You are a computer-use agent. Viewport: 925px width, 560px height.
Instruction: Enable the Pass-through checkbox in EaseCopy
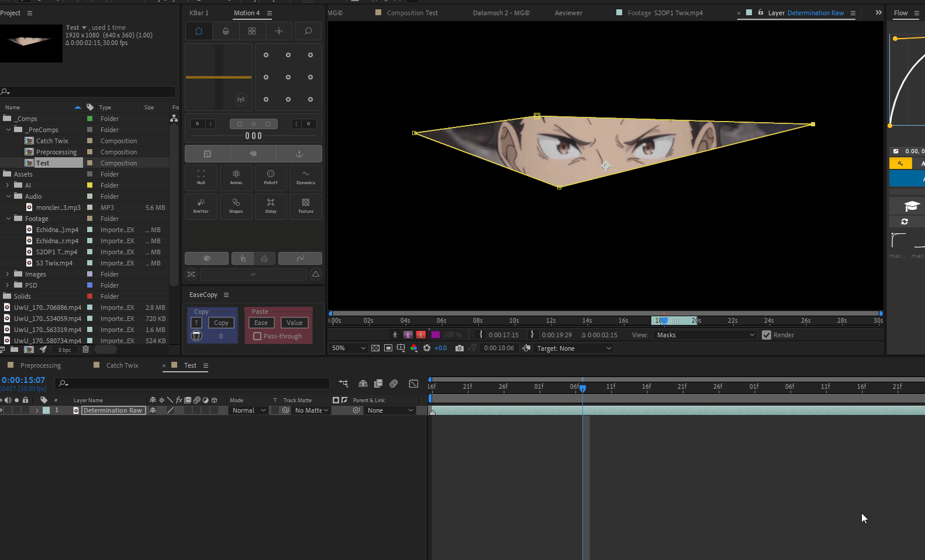click(x=257, y=336)
